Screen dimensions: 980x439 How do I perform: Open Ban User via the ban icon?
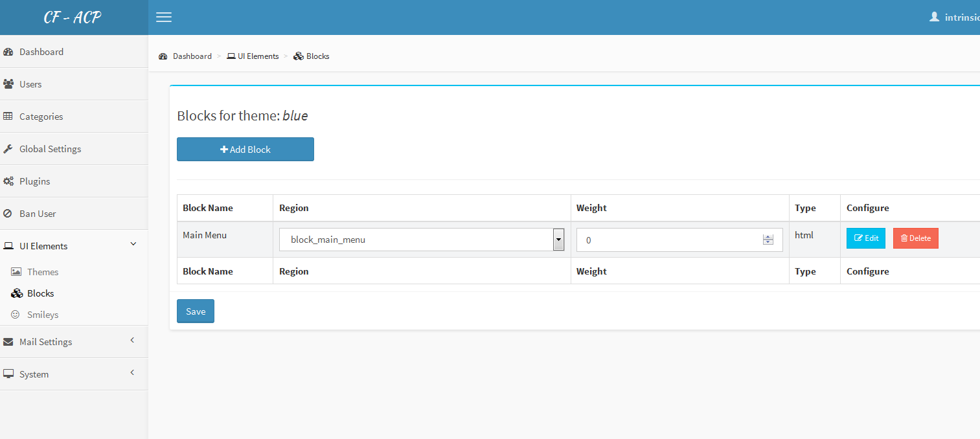pos(8,214)
